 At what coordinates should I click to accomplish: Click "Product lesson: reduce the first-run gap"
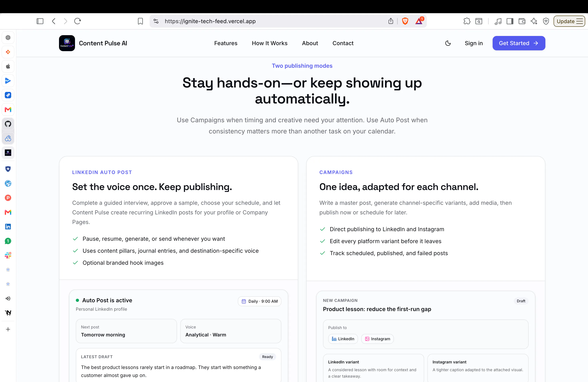[x=377, y=309]
